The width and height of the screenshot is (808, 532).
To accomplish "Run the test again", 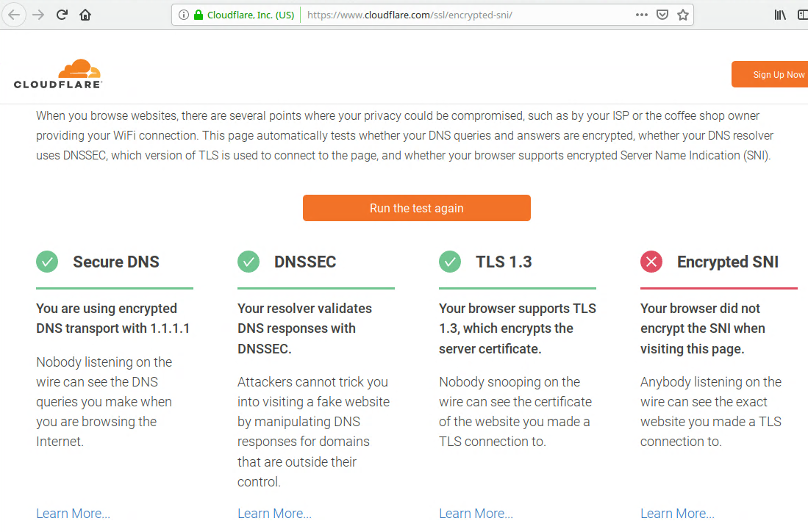I will (416, 208).
